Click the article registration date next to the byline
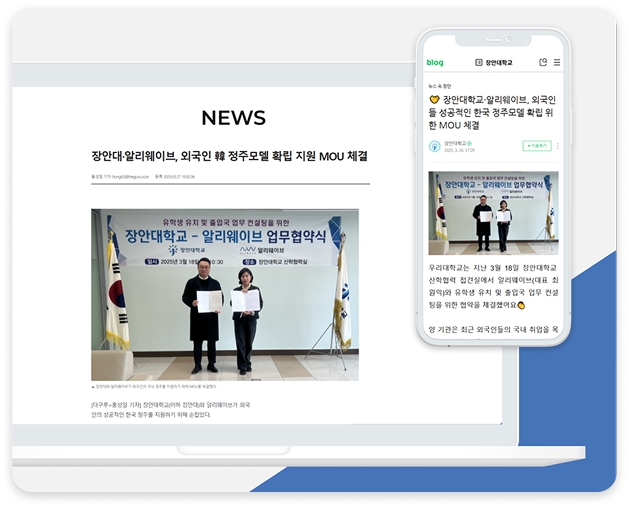This screenshot has width=629, height=508. (x=175, y=177)
